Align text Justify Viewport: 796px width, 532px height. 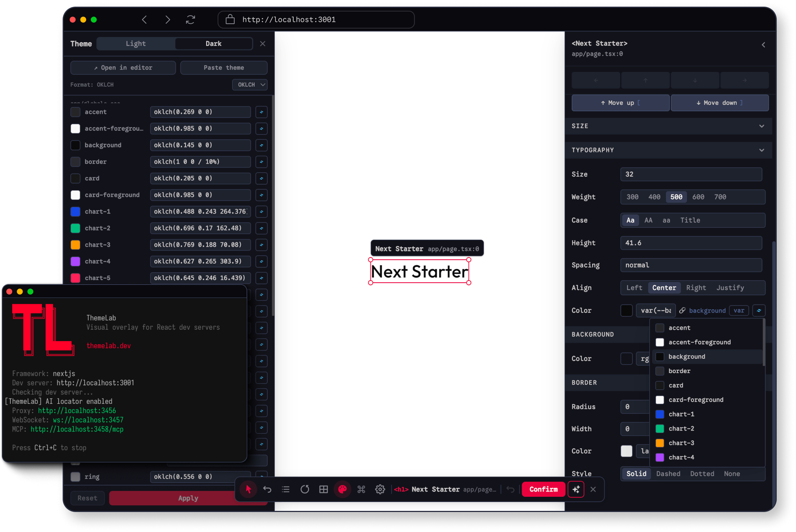click(730, 288)
